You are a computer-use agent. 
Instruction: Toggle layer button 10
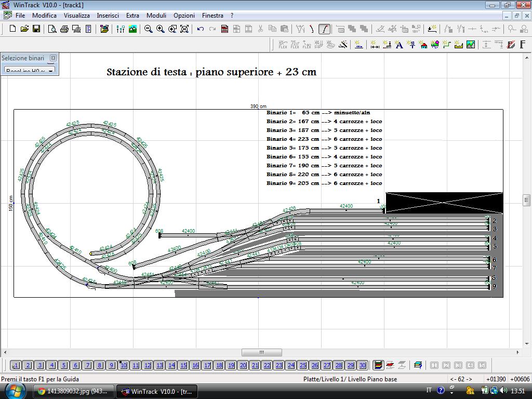click(x=124, y=365)
